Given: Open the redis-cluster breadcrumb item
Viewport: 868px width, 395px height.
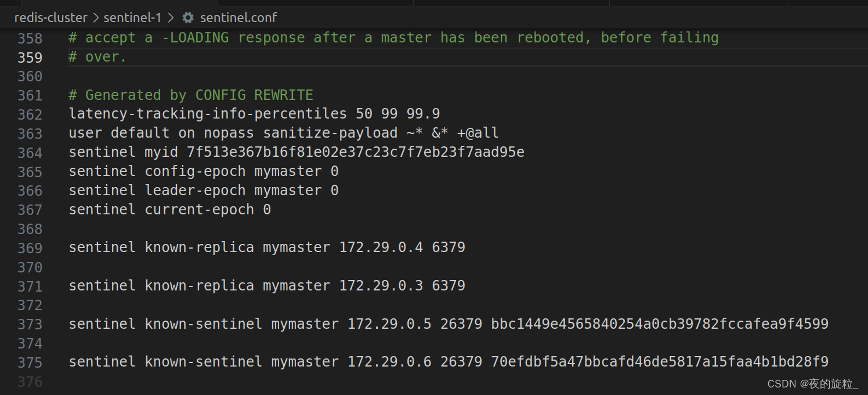Looking at the screenshot, I should click(51, 17).
